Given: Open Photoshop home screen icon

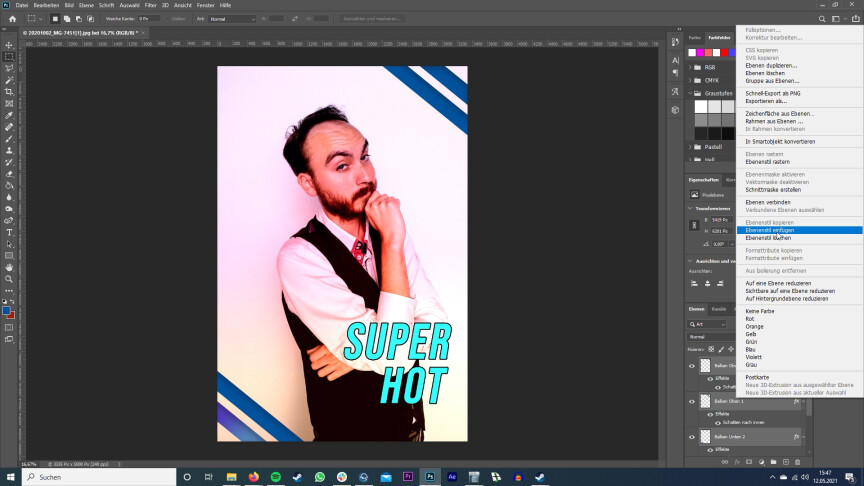Looking at the screenshot, I should (x=9, y=18).
